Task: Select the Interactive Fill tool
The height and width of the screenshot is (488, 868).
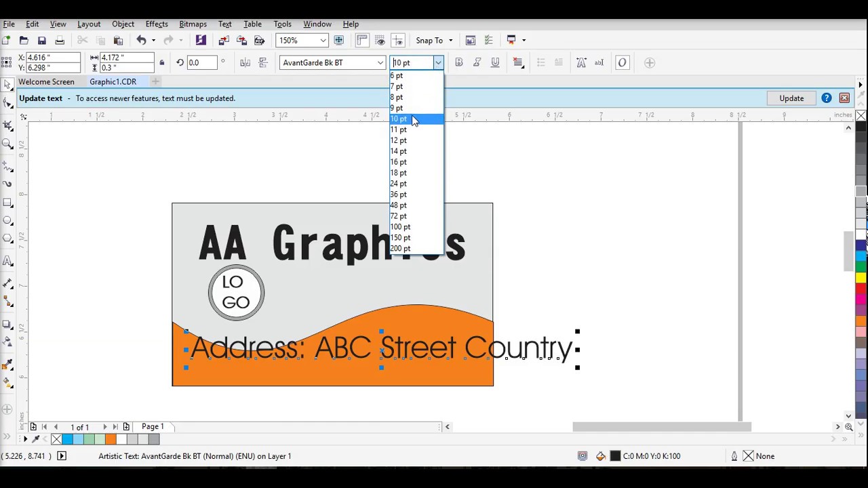Action: click(x=8, y=384)
